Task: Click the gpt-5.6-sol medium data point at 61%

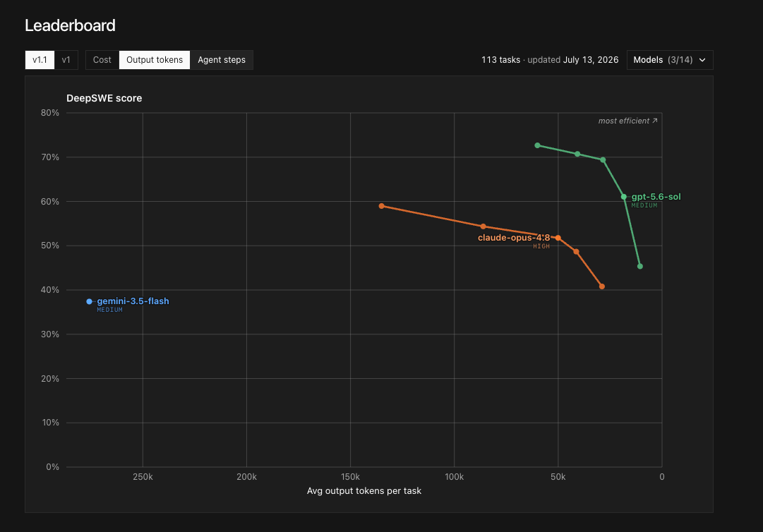Action: pos(624,197)
